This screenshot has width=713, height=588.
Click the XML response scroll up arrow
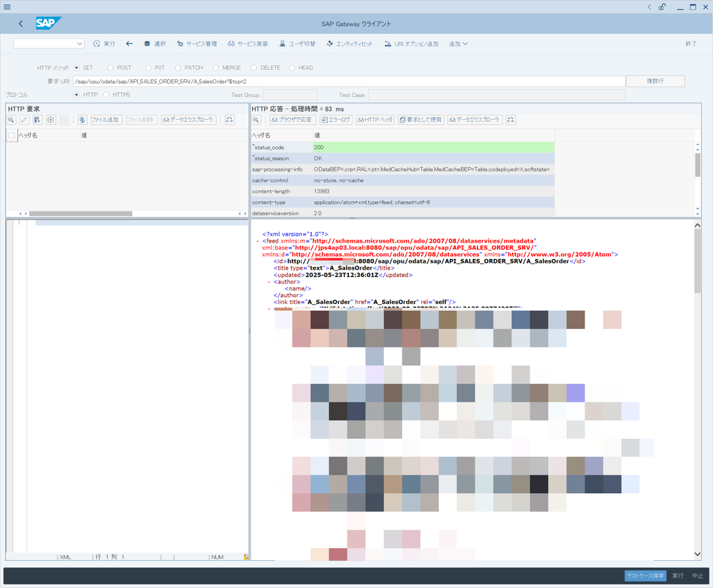697,225
